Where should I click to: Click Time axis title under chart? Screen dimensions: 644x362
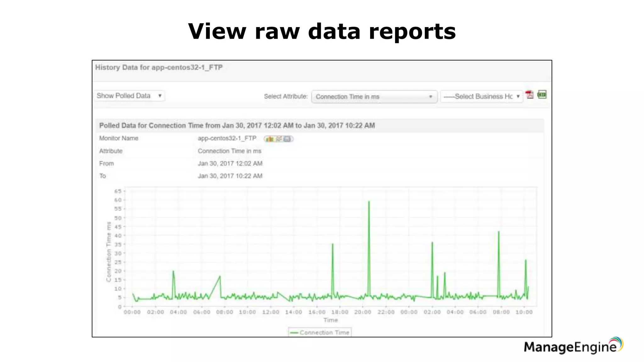point(330,320)
